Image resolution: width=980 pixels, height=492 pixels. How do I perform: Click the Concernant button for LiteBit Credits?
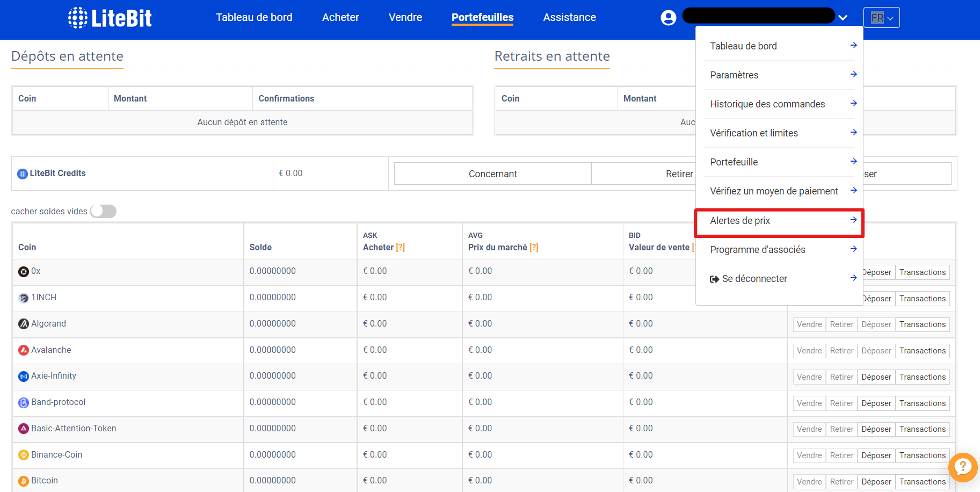click(492, 173)
